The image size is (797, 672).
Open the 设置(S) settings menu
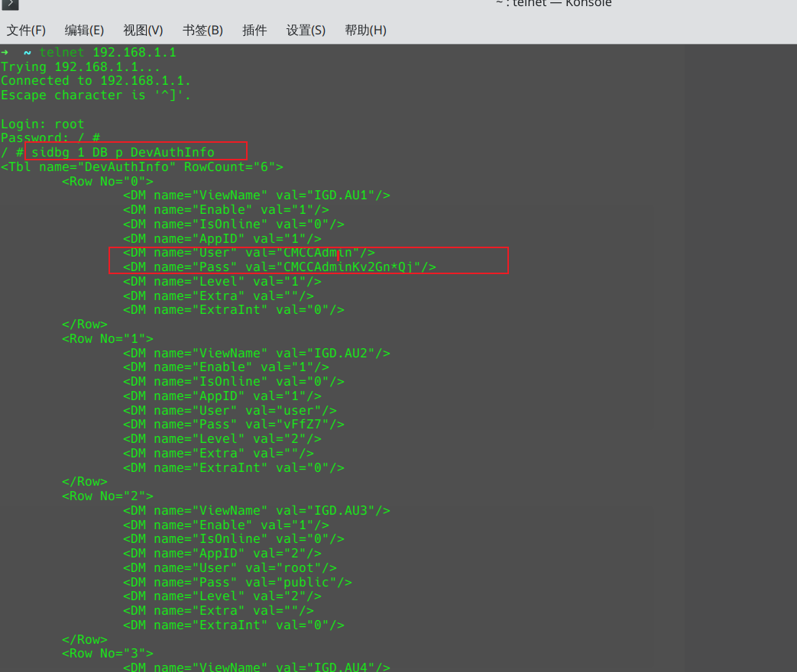click(x=306, y=31)
